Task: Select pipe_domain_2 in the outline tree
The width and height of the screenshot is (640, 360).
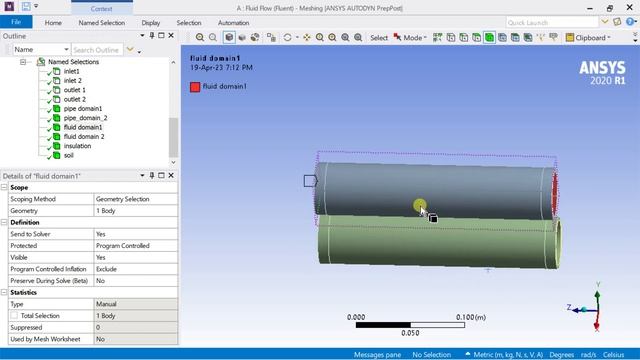Action: point(85,118)
